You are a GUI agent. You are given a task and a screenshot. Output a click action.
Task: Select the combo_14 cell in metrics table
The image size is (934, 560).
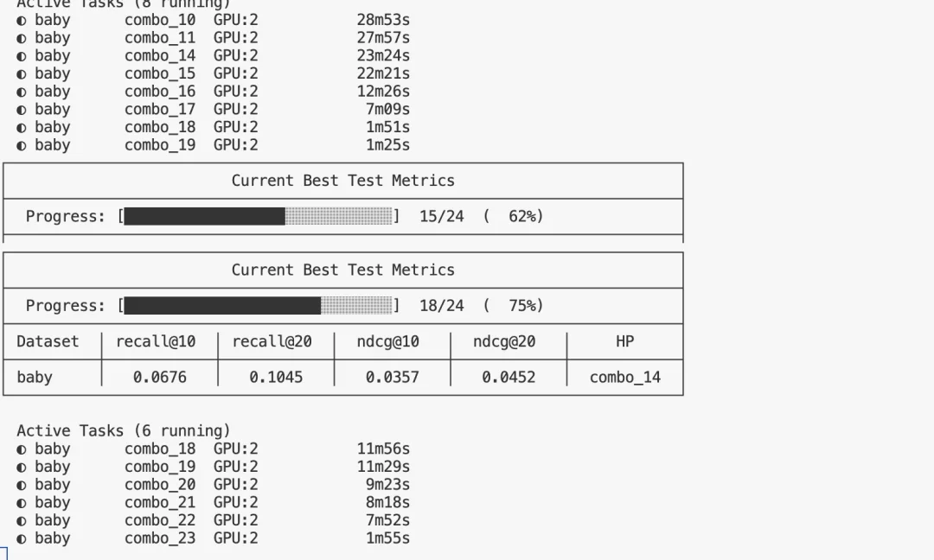click(624, 378)
